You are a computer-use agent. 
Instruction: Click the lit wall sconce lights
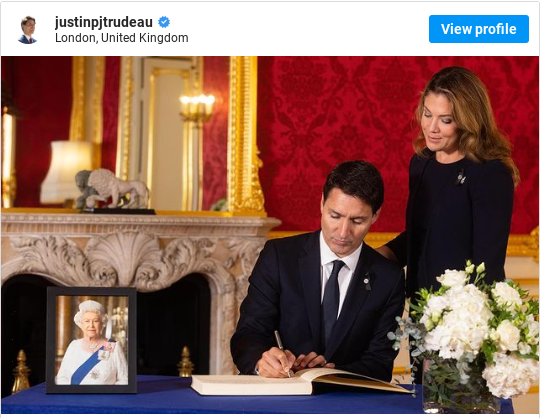click(197, 107)
